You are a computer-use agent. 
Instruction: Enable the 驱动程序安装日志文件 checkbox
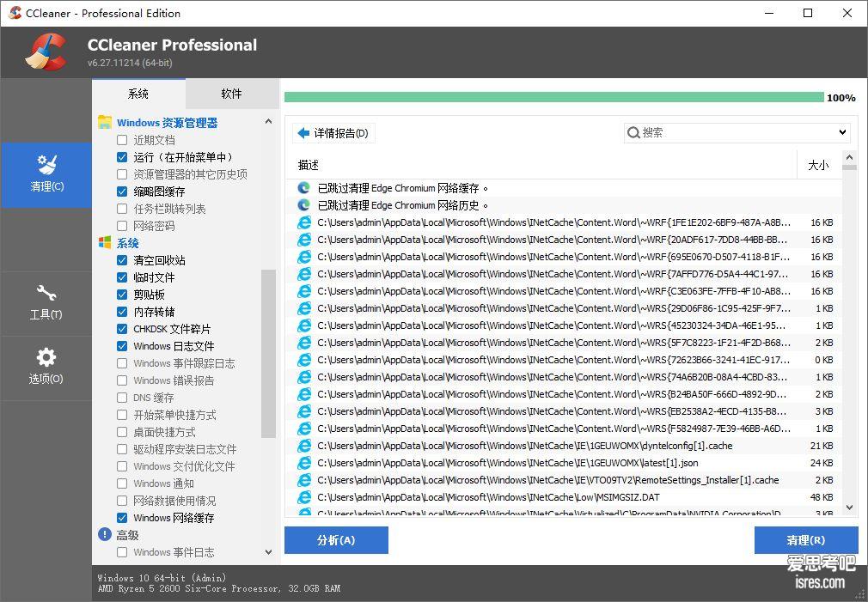coord(122,449)
